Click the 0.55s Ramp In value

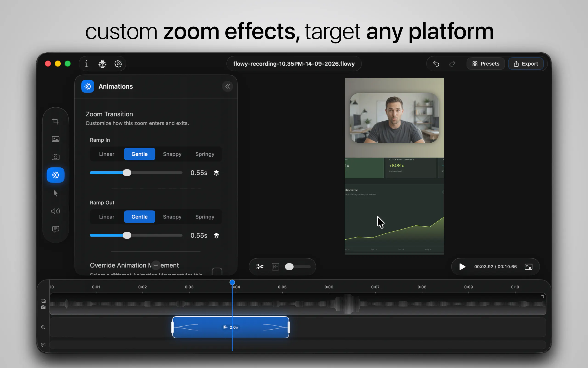pos(199,173)
